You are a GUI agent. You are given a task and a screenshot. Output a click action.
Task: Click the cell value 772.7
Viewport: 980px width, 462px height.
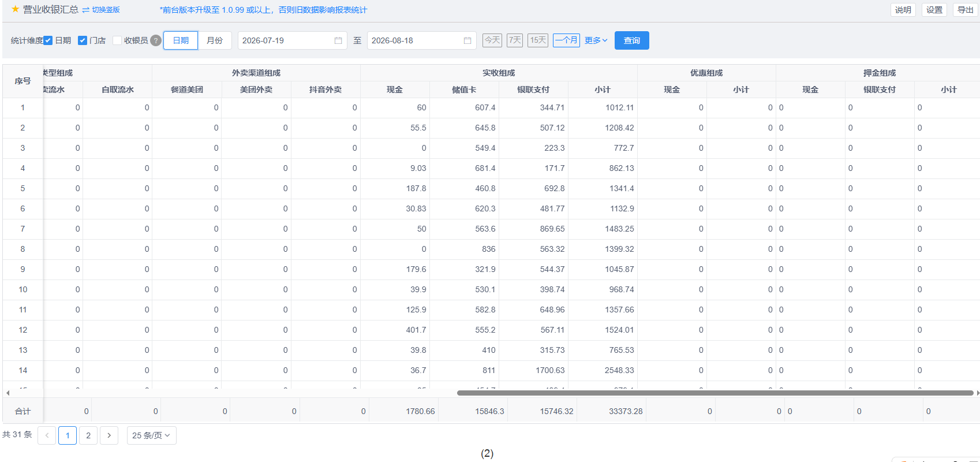tap(624, 148)
